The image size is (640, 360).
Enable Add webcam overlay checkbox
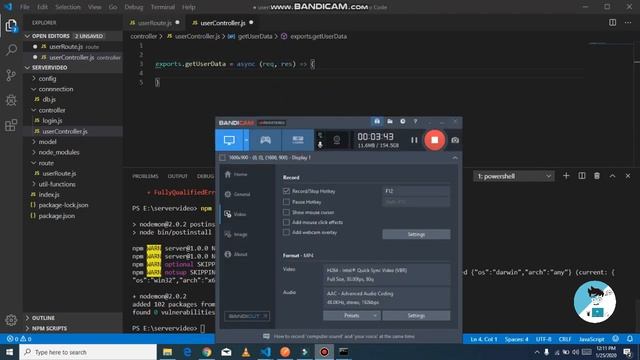(x=286, y=232)
